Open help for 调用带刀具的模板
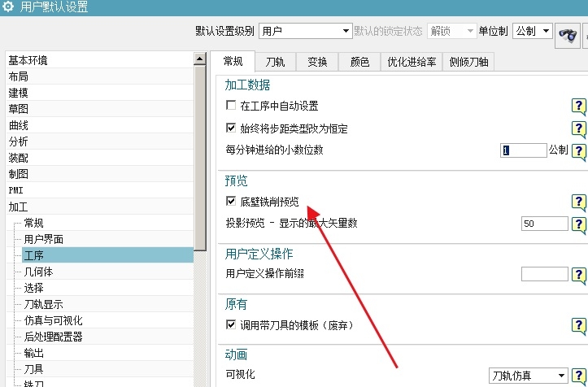 point(578,325)
